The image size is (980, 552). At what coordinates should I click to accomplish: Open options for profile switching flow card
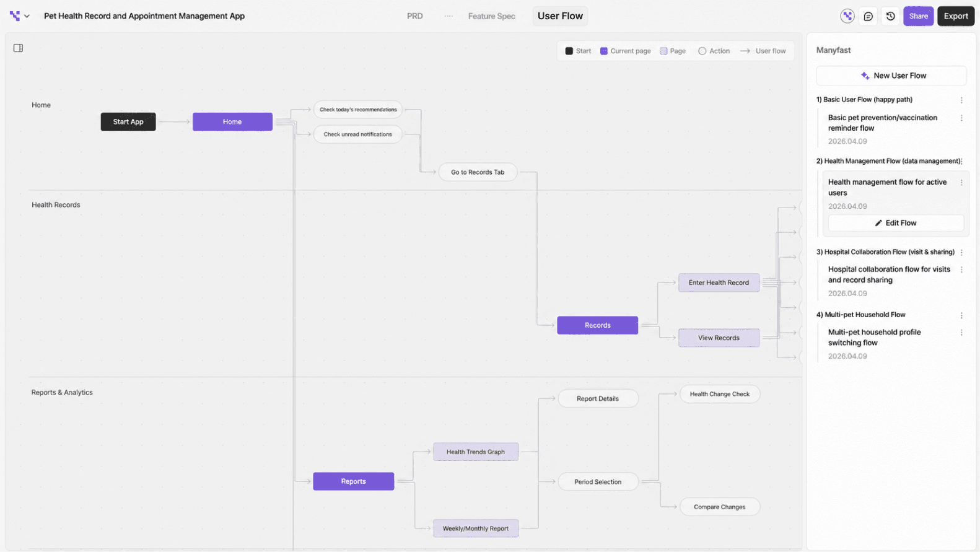coord(961,332)
